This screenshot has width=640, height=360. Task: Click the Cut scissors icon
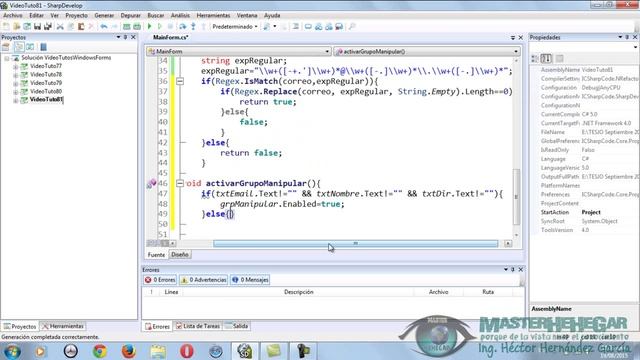click(x=60, y=27)
